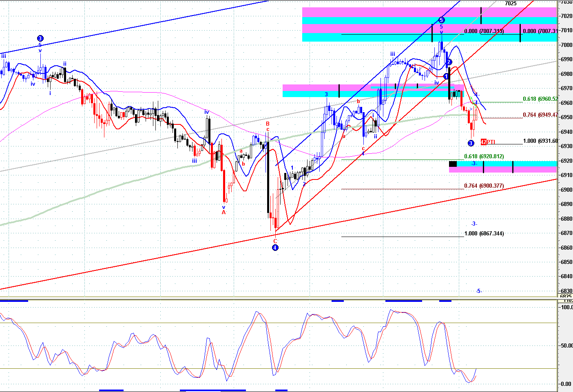The image size is (573, 392).
Task: Select the red A wave label
Action: 223,213
